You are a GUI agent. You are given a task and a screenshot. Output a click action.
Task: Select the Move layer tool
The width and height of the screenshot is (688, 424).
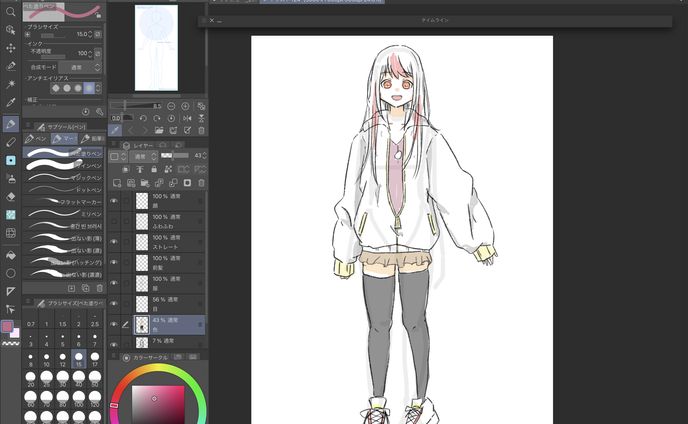click(11, 47)
